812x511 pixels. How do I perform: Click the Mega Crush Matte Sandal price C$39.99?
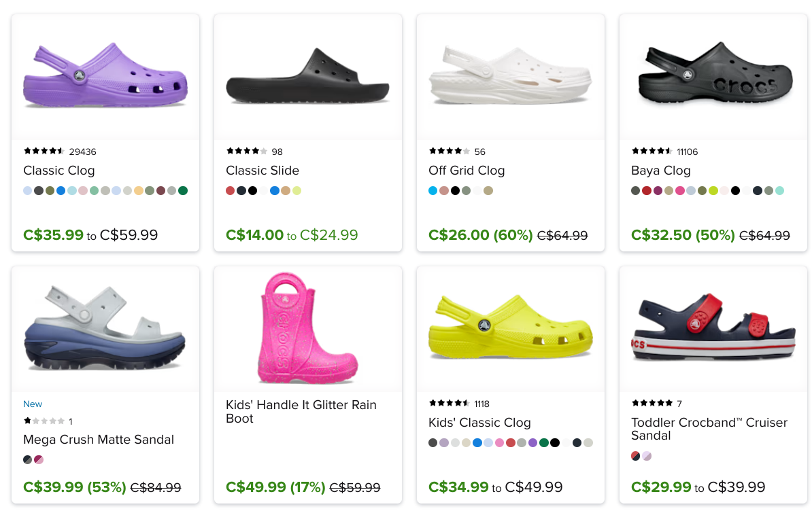(x=53, y=487)
